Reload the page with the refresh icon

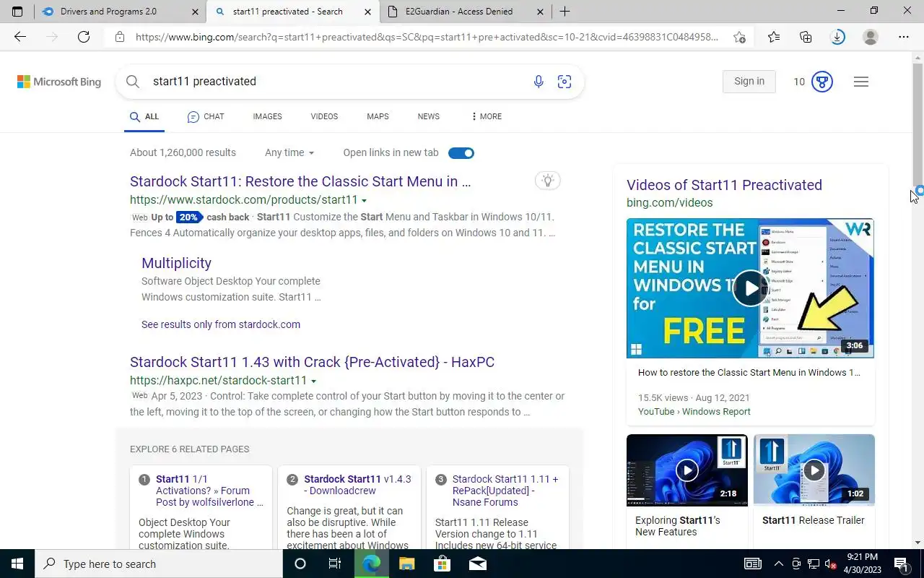(x=84, y=37)
